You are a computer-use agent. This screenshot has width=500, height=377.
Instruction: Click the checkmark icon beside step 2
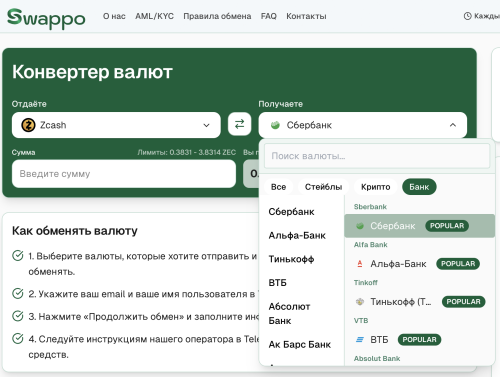[x=18, y=294]
